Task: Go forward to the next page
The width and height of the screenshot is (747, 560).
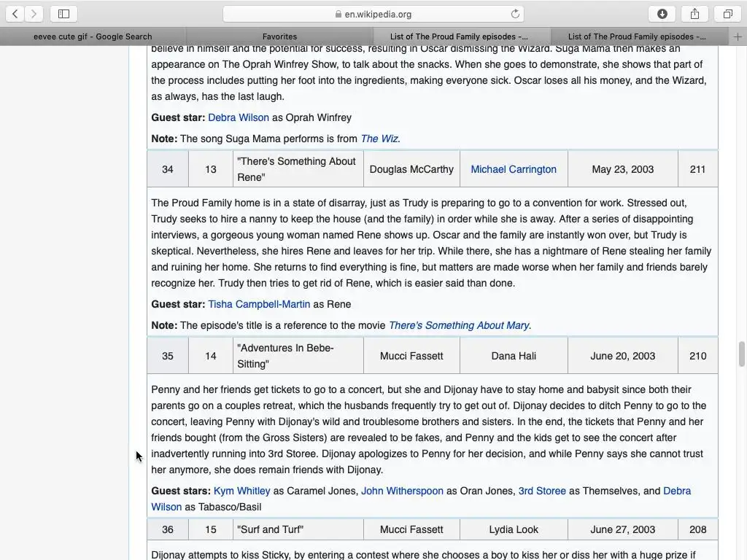Action: (34, 14)
